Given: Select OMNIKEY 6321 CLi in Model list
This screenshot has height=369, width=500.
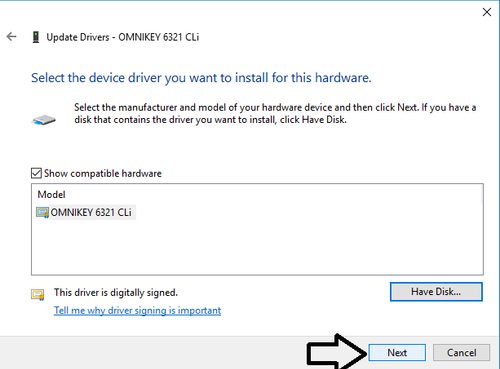Looking at the screenshot, I should (x=86, y=212).
